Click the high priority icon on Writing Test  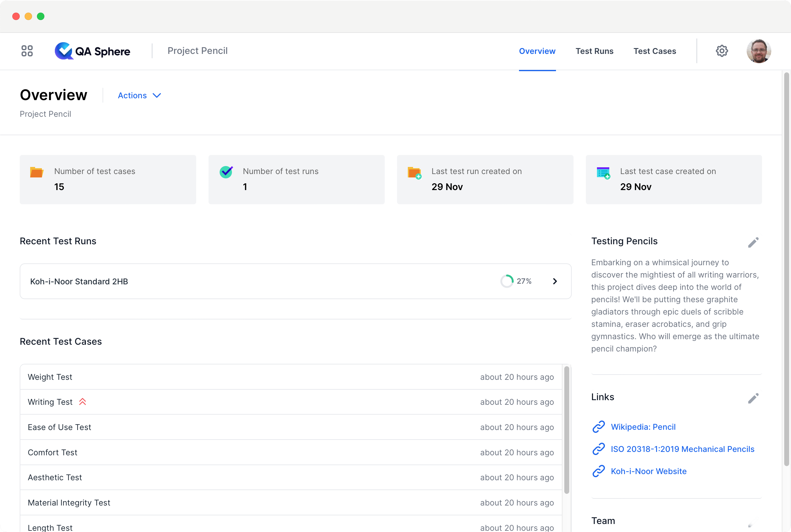coord(83,402)
